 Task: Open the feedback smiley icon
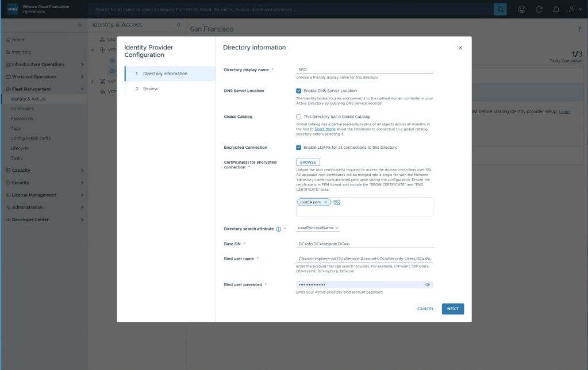(521, 9)
